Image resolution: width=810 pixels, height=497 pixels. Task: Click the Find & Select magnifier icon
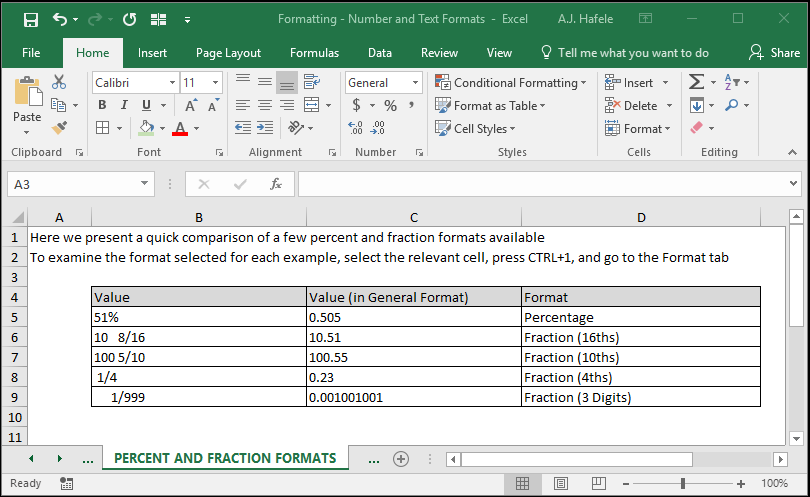tap(731, 105)
